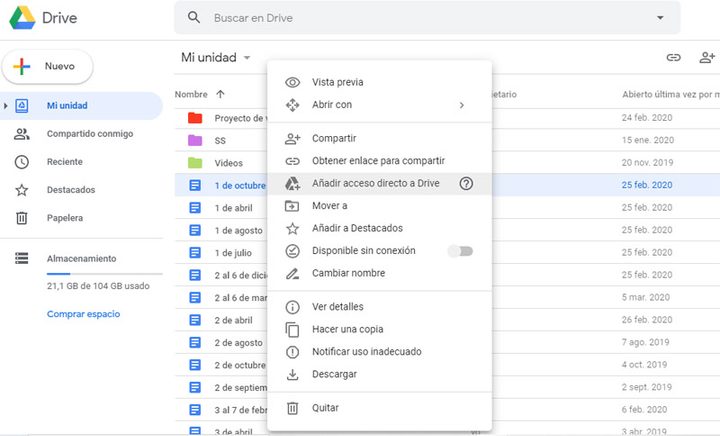The image size is (720, 436).
Task: Choose Descargar in the context menu
Action: (x=379, y=374)
